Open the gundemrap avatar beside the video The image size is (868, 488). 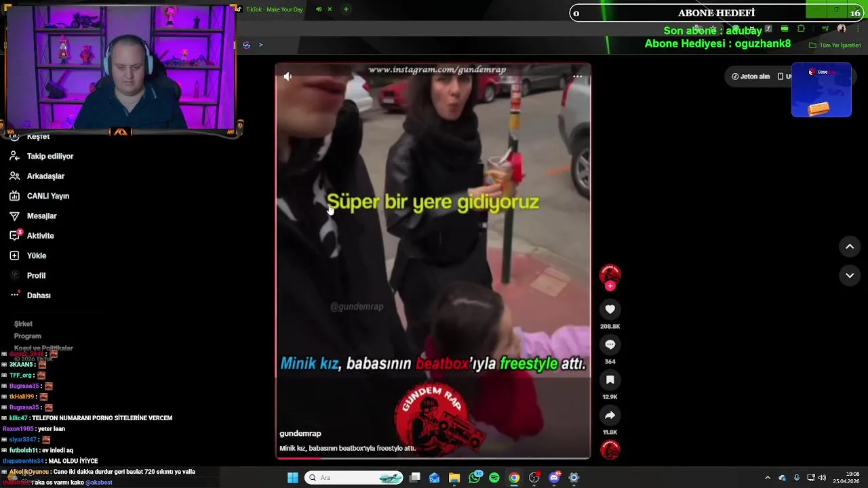click(x=610, y=274)
